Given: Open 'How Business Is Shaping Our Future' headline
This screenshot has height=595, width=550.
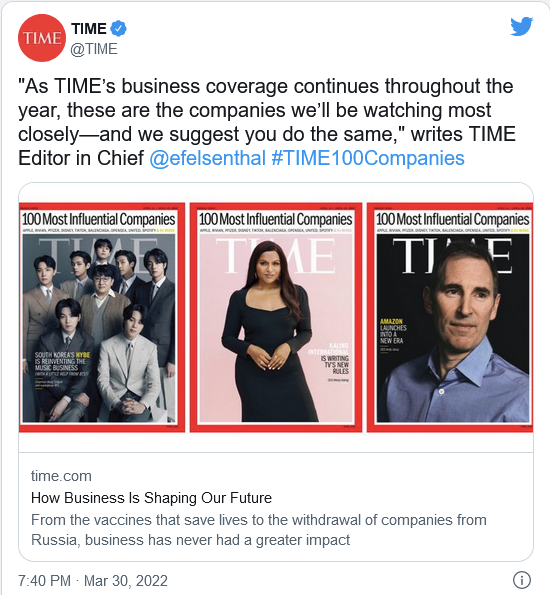Looking at the screenshot, I should [x=151, y=497].
